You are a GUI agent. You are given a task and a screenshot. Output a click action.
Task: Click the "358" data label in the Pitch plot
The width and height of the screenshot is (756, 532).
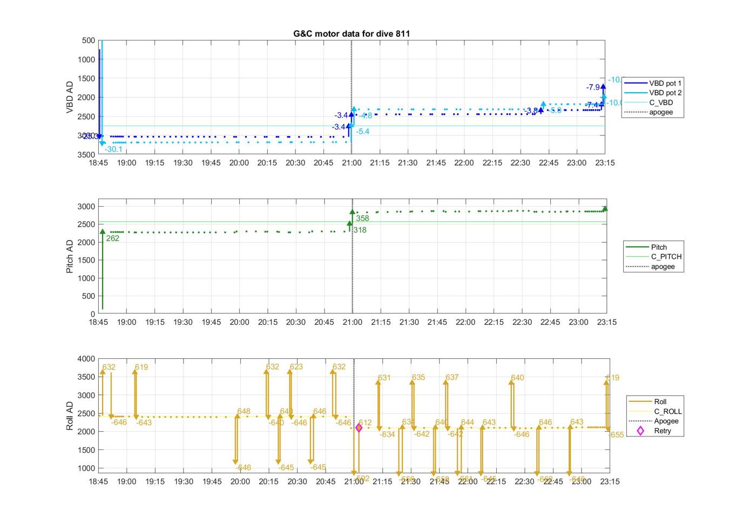(362, 219)
